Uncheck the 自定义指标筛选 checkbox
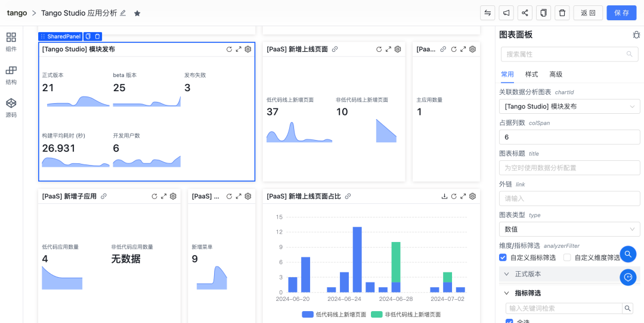Viewport: 644px width, 323px height. (x=503, y=257)
